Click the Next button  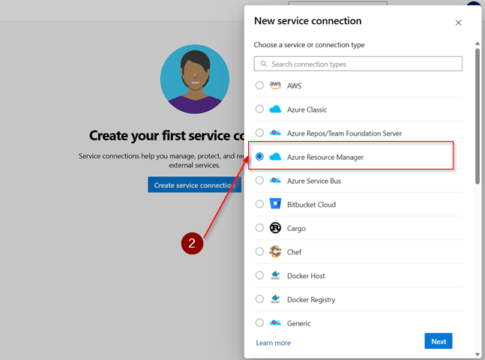438,341
